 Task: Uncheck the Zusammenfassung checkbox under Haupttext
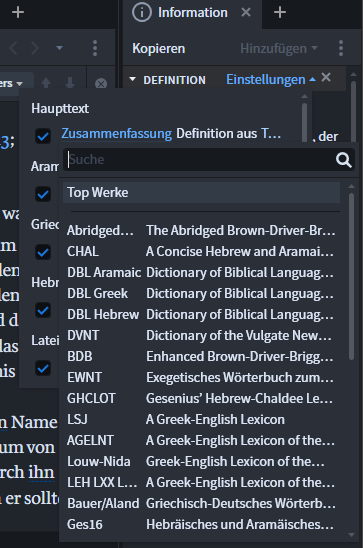(x=43, y=136)
